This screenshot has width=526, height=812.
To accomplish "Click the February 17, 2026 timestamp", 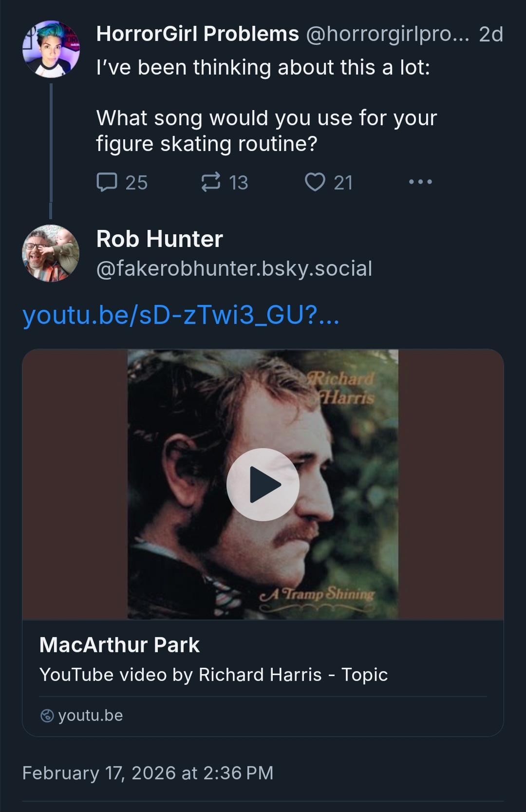I will point(148,773).
